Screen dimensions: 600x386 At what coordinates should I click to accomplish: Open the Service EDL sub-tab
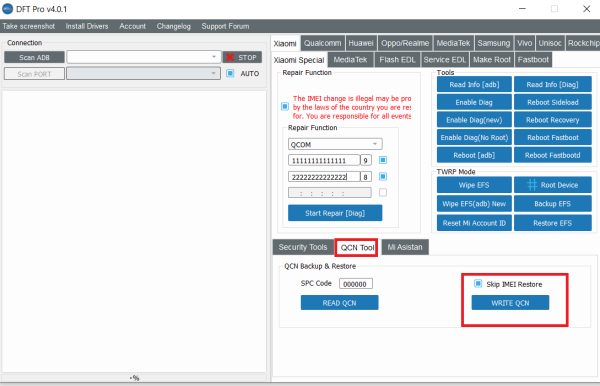[x=445, y=60]
